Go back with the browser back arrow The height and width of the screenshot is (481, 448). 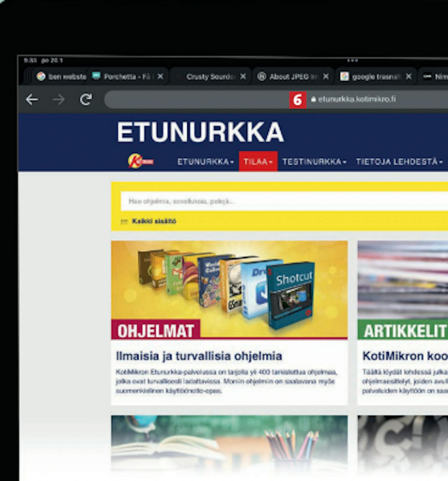tap(32, 99)
